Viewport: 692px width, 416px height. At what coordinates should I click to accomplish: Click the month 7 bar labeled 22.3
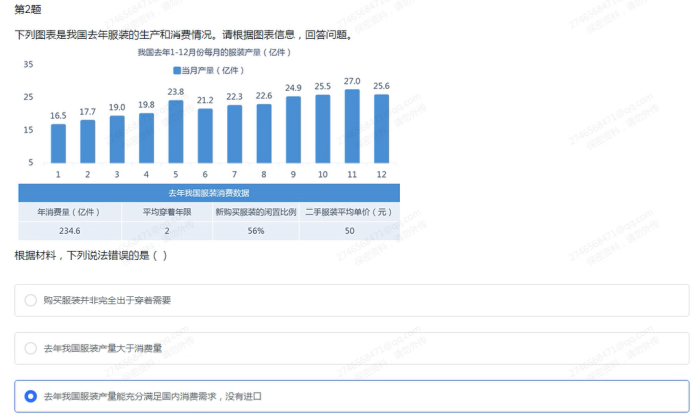pos(235,133)
